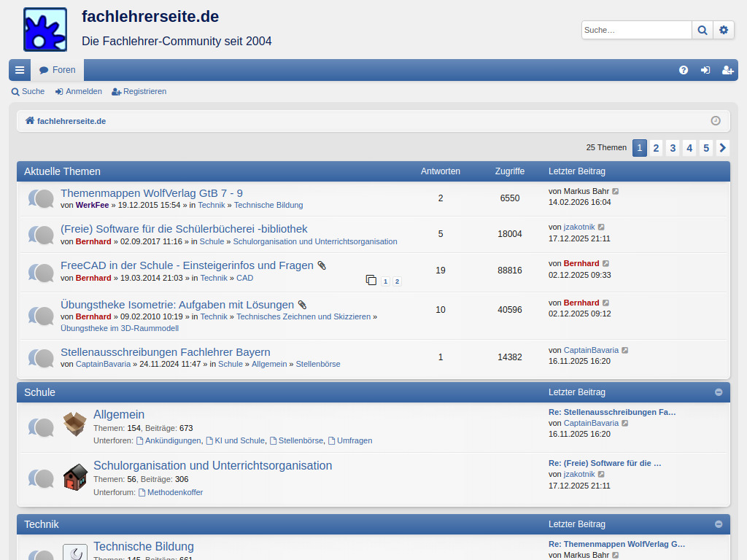Open advanced search via the gear icon
Image resolution: width=747 pixels, height=560 pixels.
pyautogui.click(x=724, y=30)
